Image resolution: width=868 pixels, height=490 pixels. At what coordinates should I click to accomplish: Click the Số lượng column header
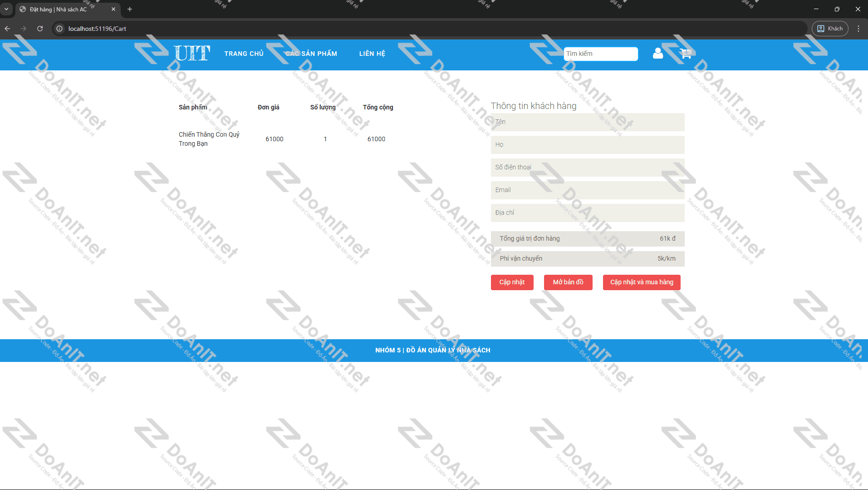pyautogui.click(x=323, y=107)
